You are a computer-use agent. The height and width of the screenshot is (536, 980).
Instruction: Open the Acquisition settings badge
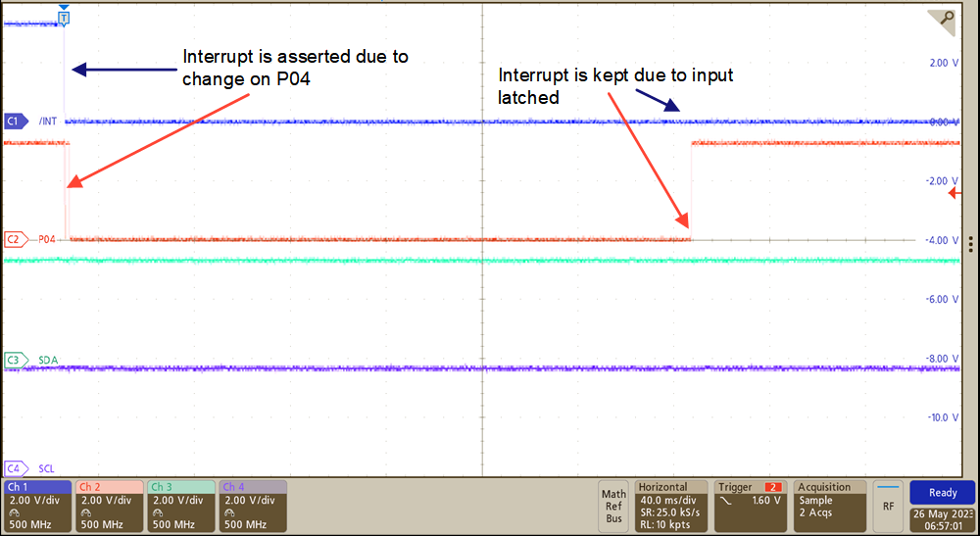click(x=830, y=505)
